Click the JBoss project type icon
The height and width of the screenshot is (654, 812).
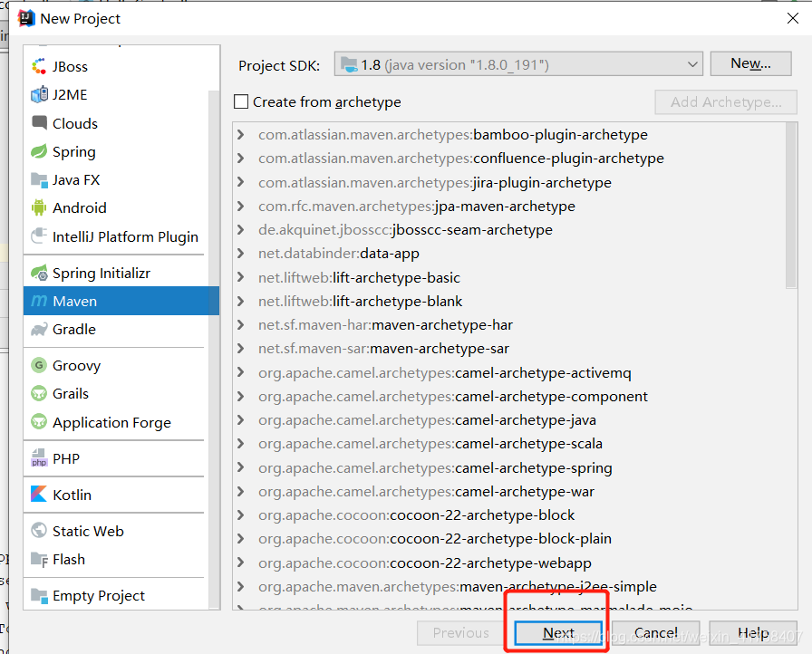[39, 66]
